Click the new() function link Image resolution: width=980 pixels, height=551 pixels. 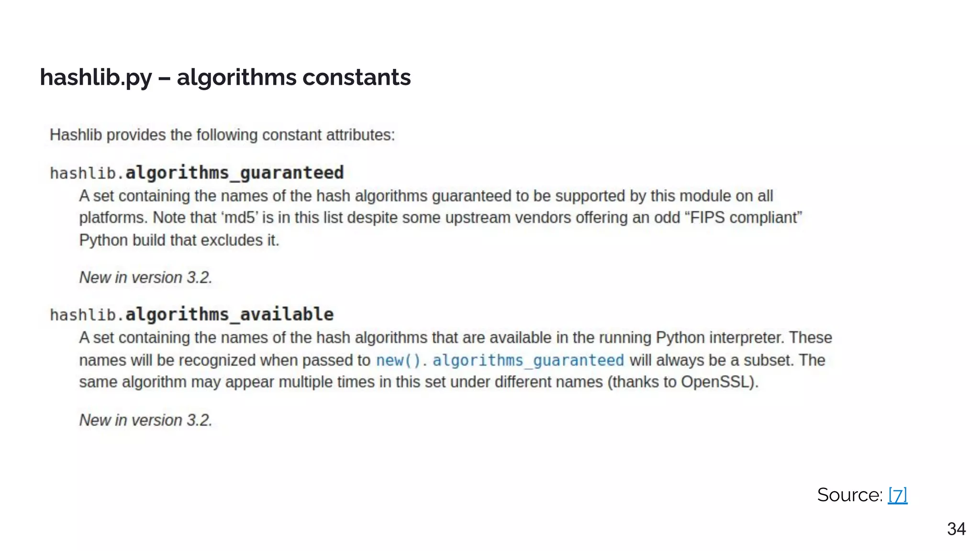click(398, 360)
